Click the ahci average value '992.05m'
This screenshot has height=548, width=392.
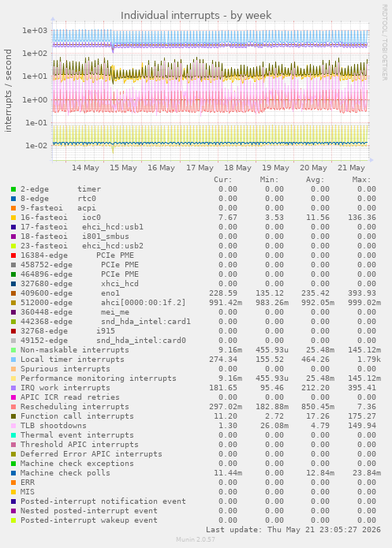(x=318, y=303)
